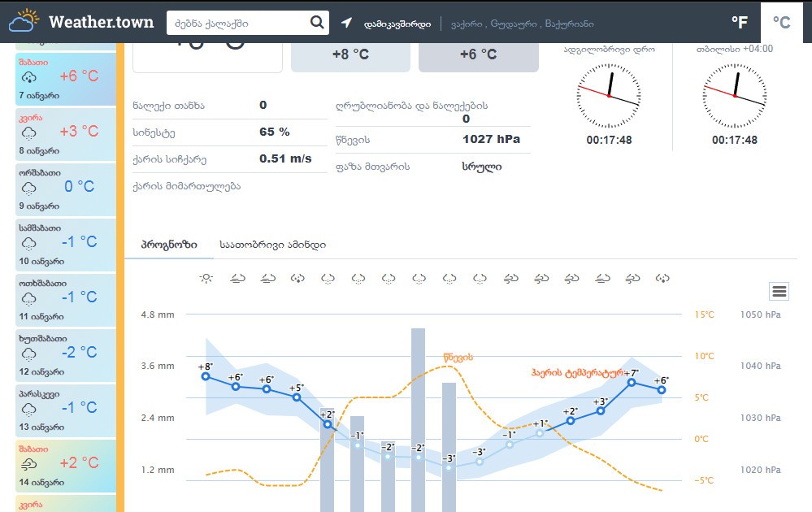
Task: Click the Weather.town site title
Action: coord(102,22)
